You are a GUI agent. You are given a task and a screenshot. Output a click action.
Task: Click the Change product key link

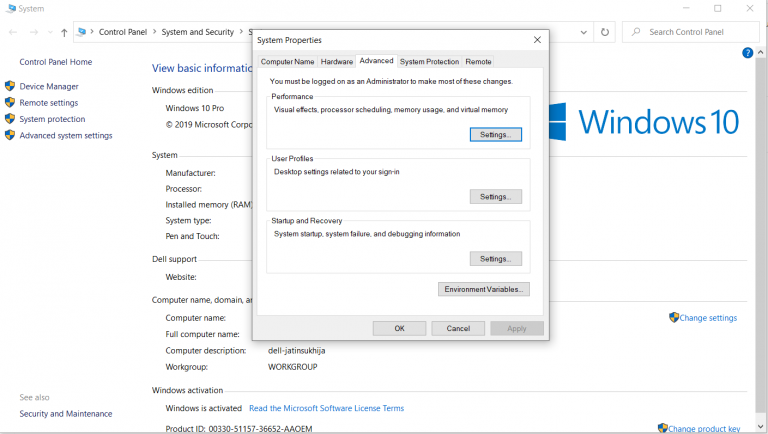click(704, 429)
